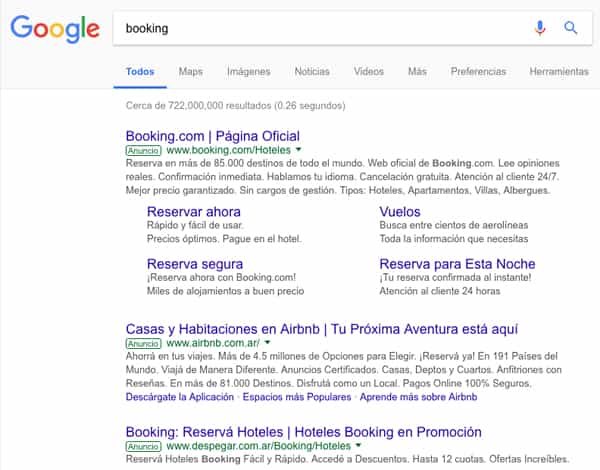Open 'Descárgate la Aplicación' link
Image resolution: width=600 pixels, height=470 pixels.
tap(180, 397)
